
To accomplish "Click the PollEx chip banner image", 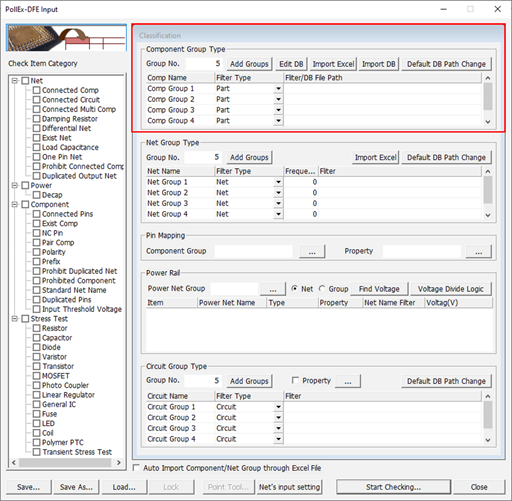I will click(x=66, y=38).
